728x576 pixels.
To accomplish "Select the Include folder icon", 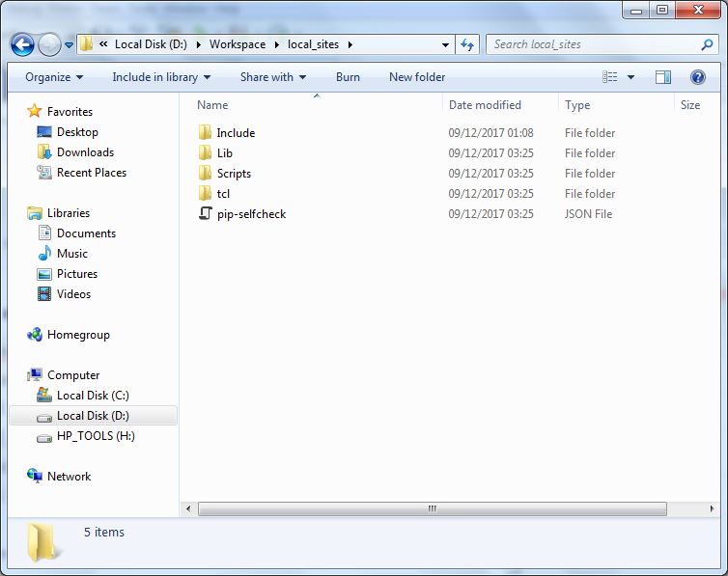I will coord(205,132).
